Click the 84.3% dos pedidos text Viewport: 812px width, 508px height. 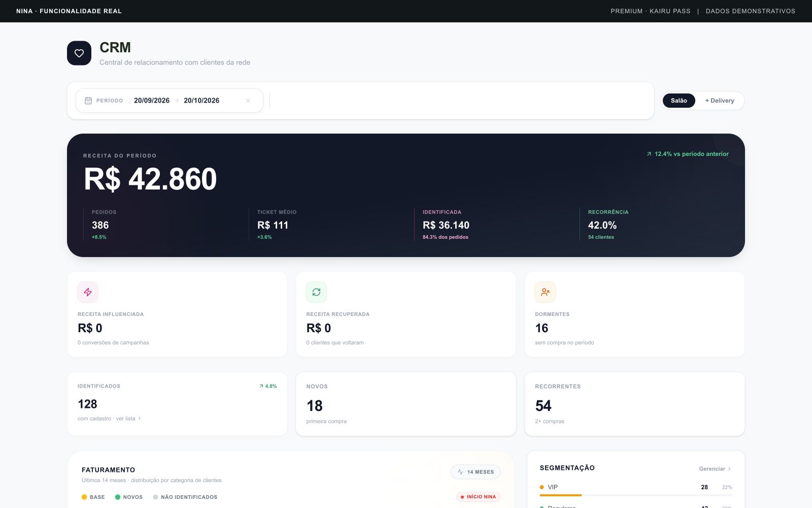[446, 237]
